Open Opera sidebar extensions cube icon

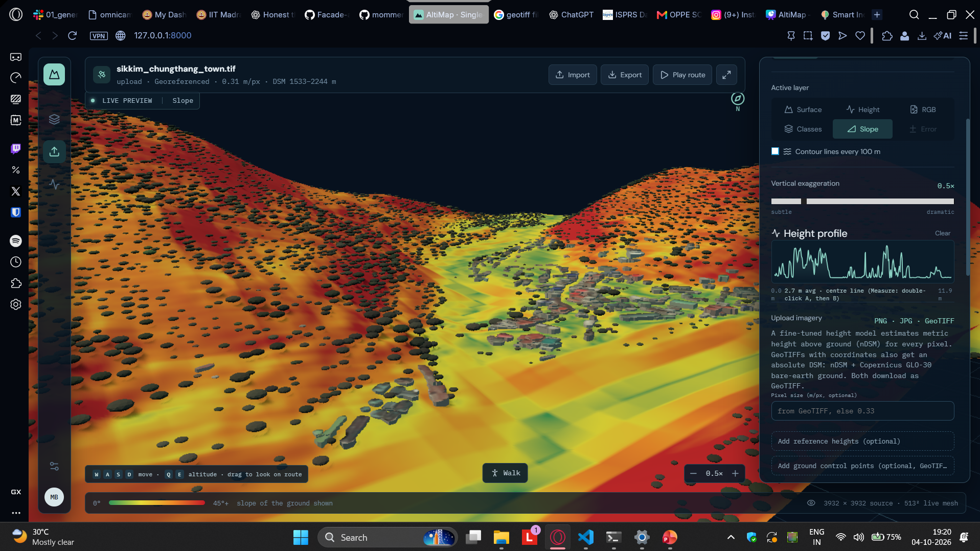point(16,283)
